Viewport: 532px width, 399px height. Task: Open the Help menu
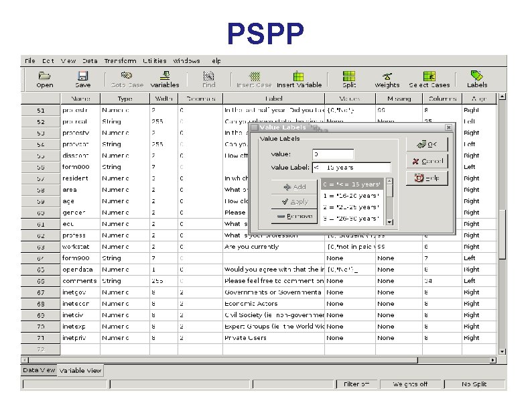216,61
